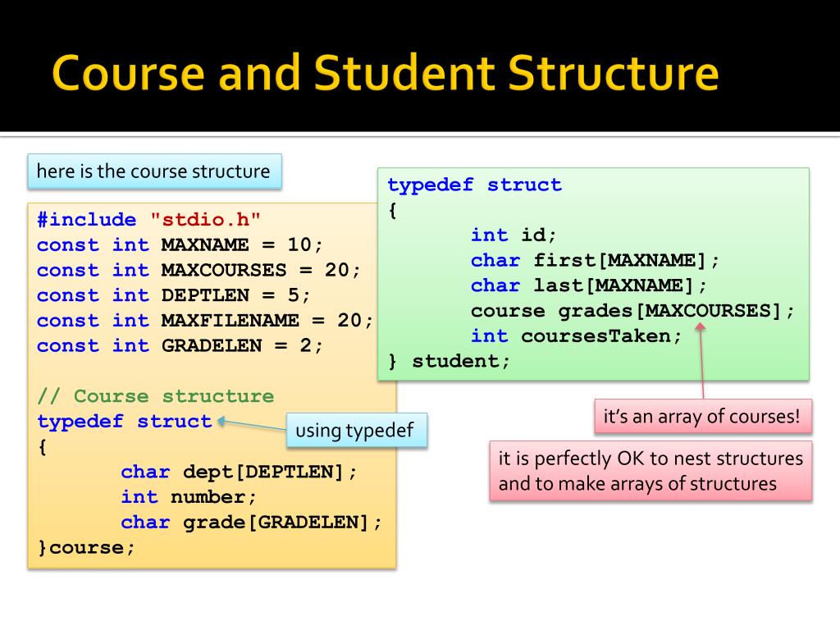
Task: Click the closing '} student;' line
Action: pos(449,361)
